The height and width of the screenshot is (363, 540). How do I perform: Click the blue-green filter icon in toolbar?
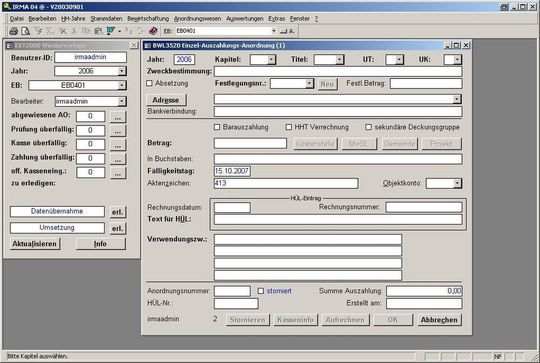tap(111, 31)
